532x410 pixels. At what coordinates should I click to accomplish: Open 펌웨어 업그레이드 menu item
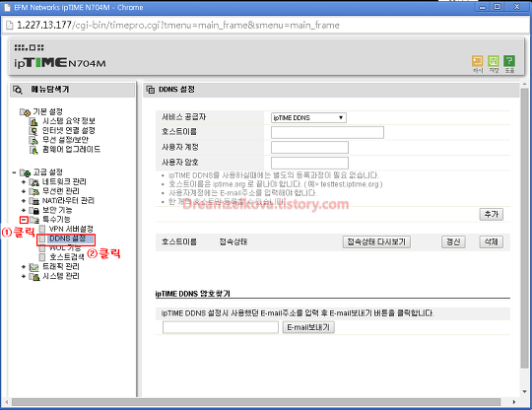pos(72,150)
